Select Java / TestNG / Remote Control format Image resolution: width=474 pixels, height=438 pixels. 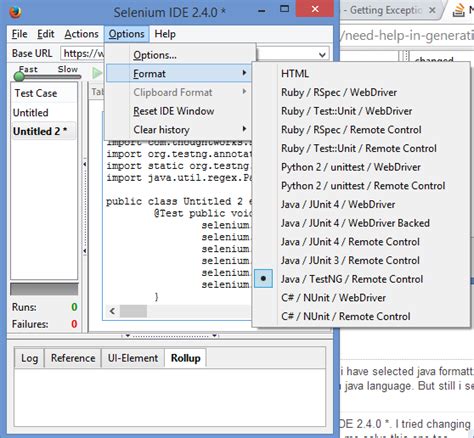click(x=361, y=279)
